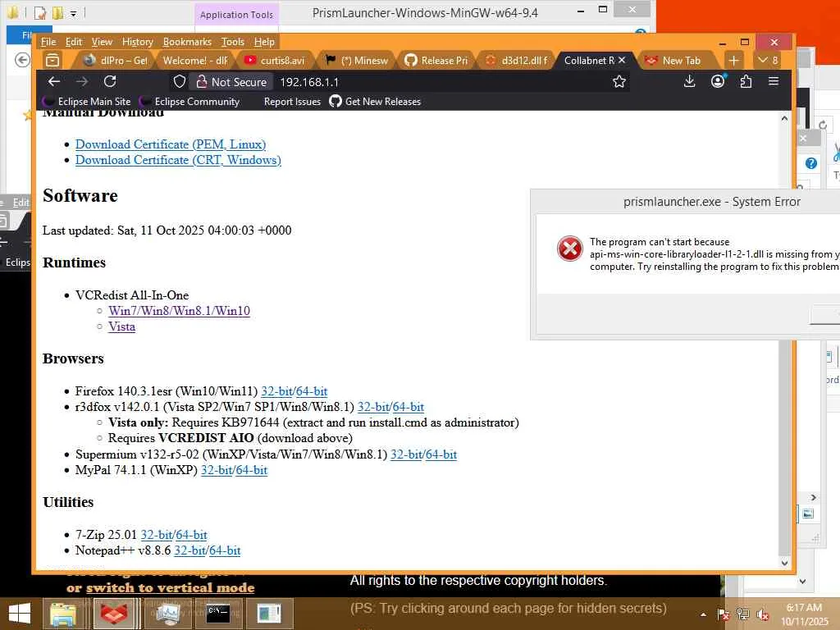
Task: Download Notepad++ v8.8.6 32-bit
Action: [189, 550]
